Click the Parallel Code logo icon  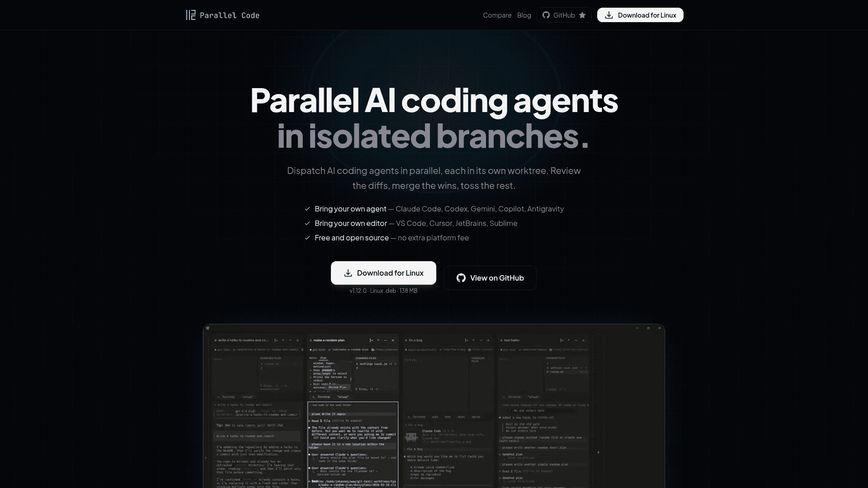[191, 15]
